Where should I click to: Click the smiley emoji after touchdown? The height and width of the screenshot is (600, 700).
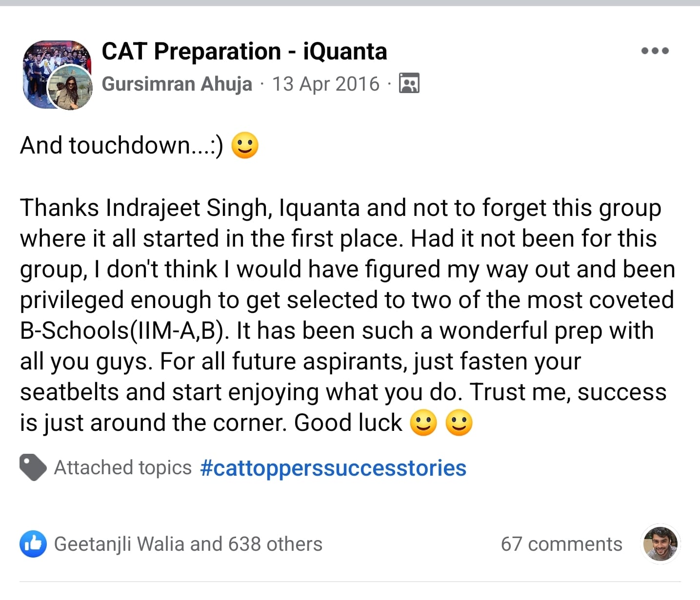click(x=244, y=145)
